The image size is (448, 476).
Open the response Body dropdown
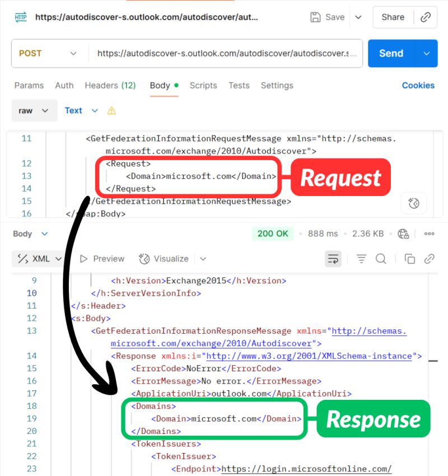(x=30, y=234)
